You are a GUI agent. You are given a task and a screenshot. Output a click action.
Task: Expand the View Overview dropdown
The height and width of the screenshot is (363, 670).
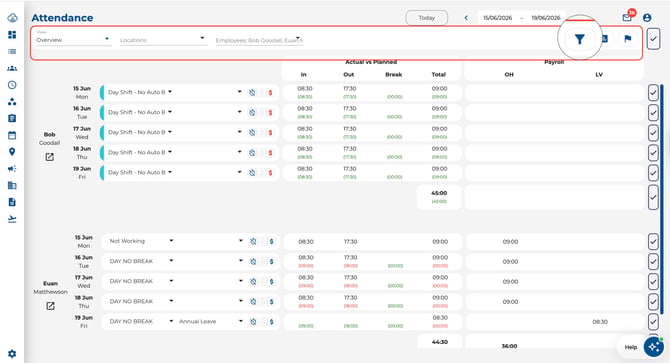pyautogui.click(x=72, y=40)
